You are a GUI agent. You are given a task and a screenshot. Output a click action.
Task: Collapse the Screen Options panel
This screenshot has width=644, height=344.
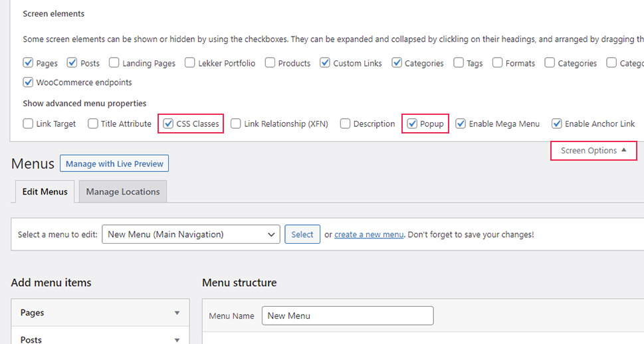[x=593, y=151]
